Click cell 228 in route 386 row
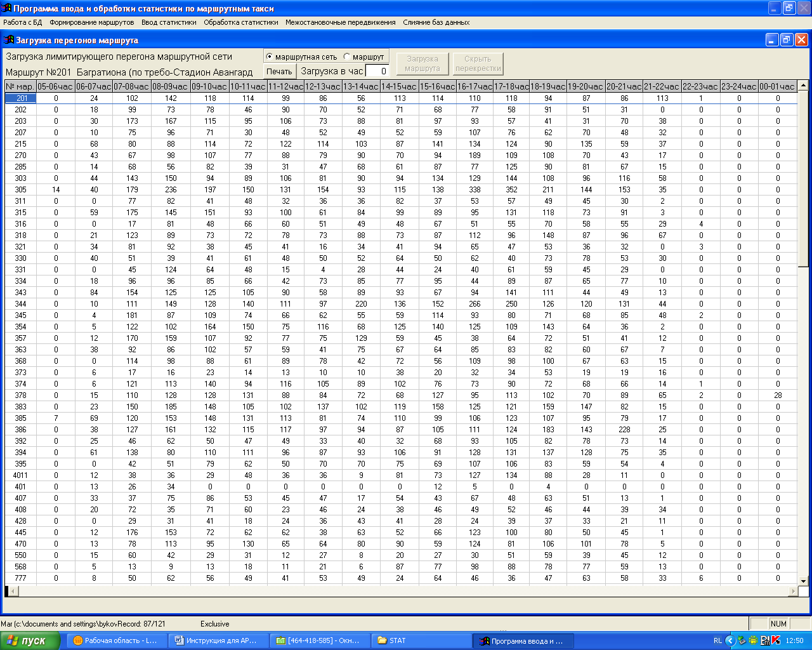812x650 pixels. (625, 430)
